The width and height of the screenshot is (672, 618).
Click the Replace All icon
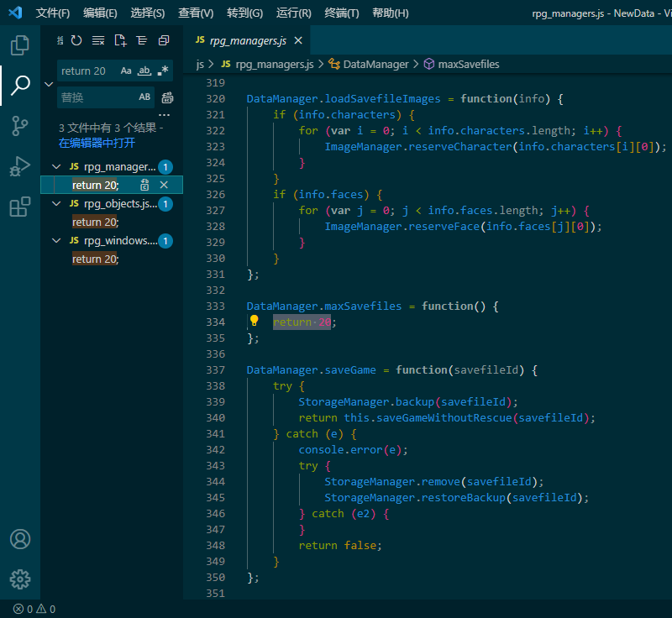click(x=167, y=97)
